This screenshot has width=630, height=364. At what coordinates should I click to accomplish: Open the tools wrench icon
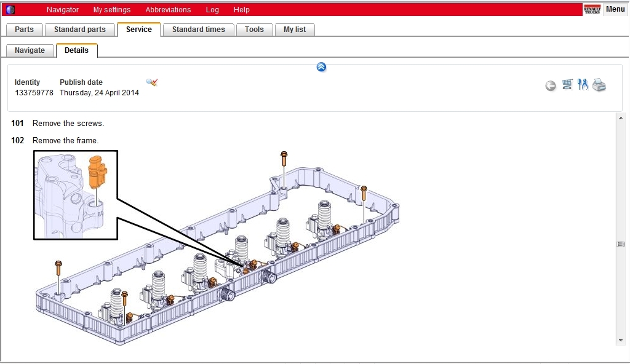(x=583, y=84)
